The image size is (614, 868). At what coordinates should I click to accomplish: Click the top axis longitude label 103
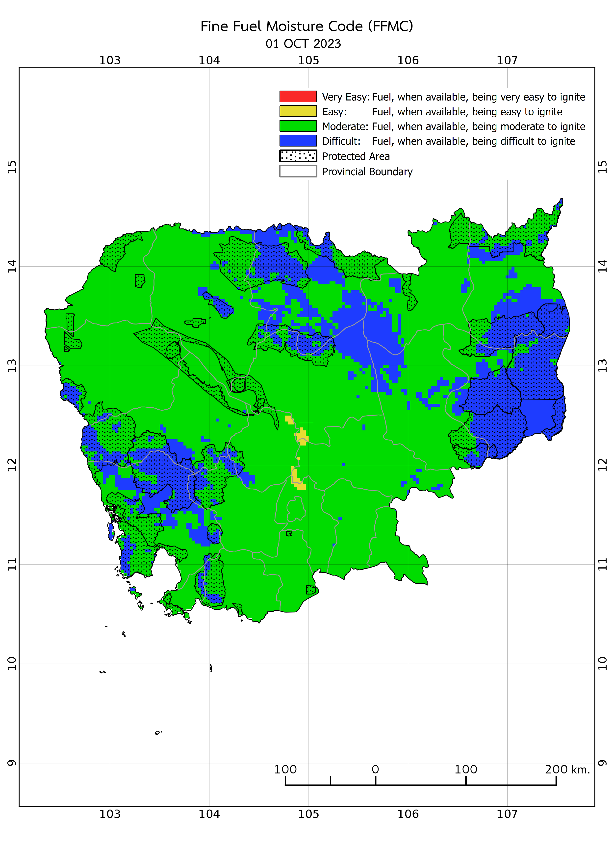[x=110, y=60]
